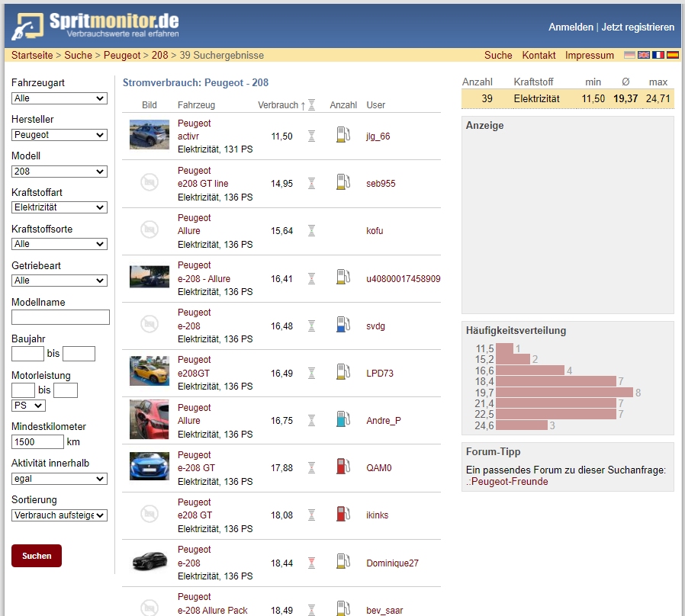The height and width of the screenshot is (616, 685).
Task: Switch language to Spanish flag
Action: click(x=672, y=55)
